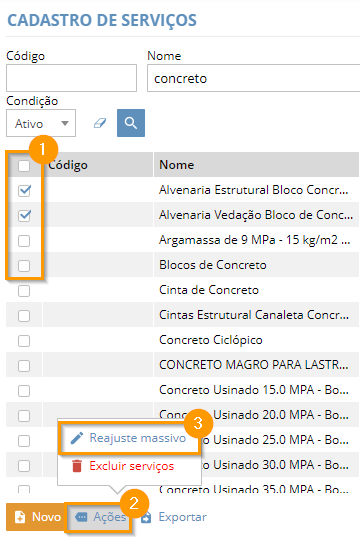Click the Exportar button
This screenshot has height=537, width=360.
pyautogui.click(x=174, y=517)
